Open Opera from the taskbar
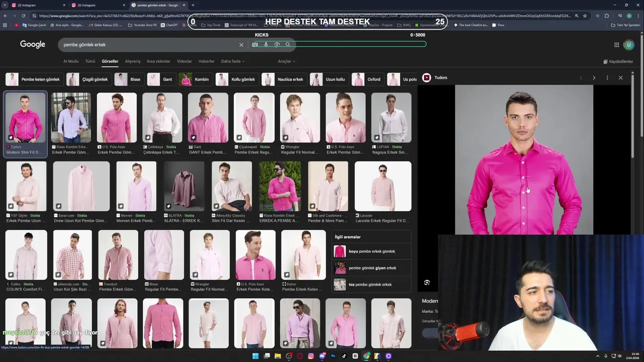 [299, 356]
